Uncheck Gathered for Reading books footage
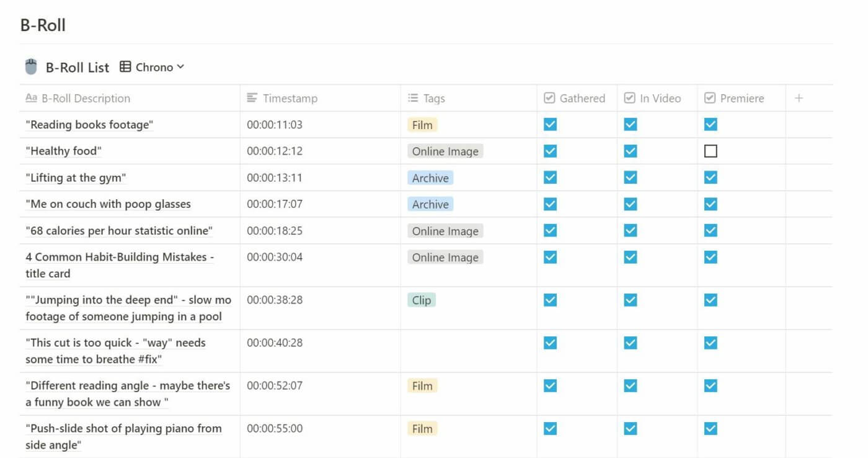868x458 pixels. click(550, 124)
